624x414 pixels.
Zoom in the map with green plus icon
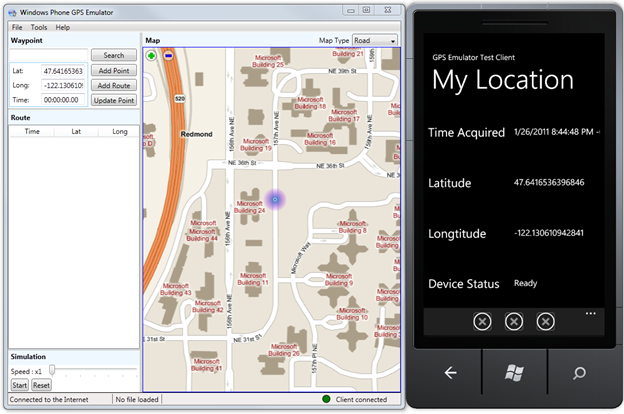pos(151,56)
